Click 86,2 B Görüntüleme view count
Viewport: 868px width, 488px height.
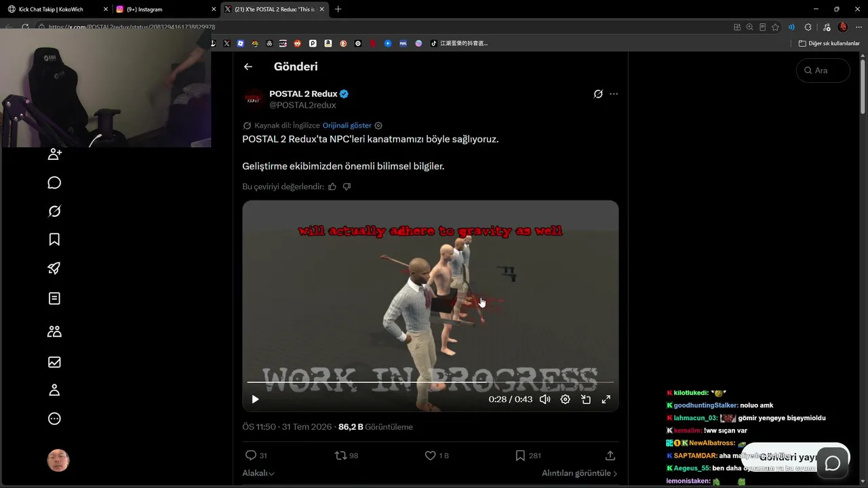[376, 427]
